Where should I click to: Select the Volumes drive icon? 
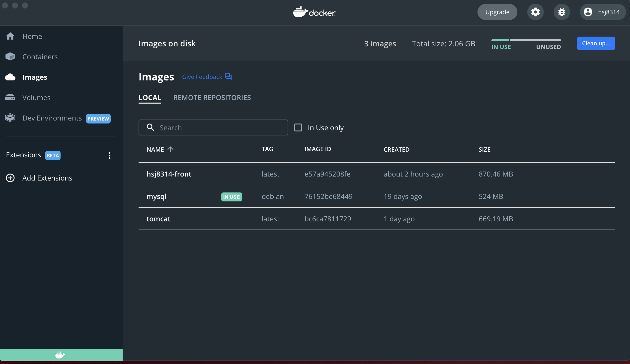click(x=10, y=97)
